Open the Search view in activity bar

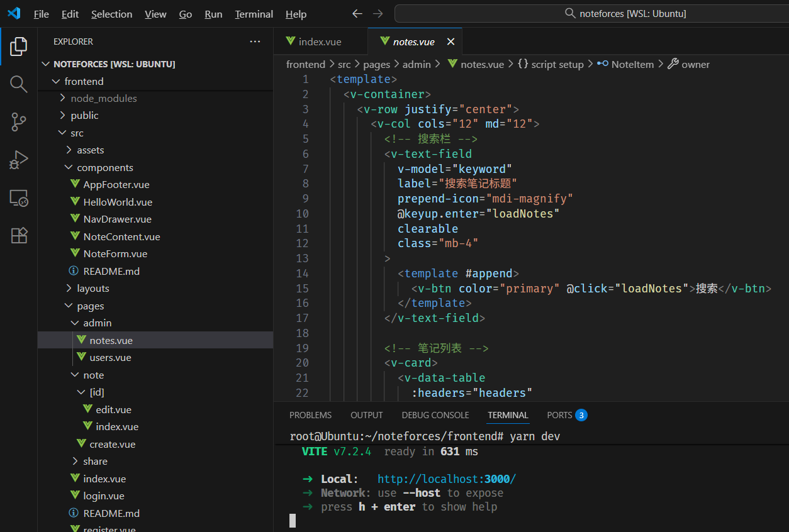19,84
